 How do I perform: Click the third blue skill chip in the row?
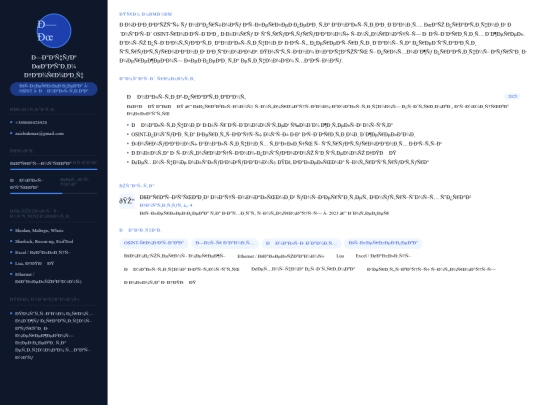point(301,243)
